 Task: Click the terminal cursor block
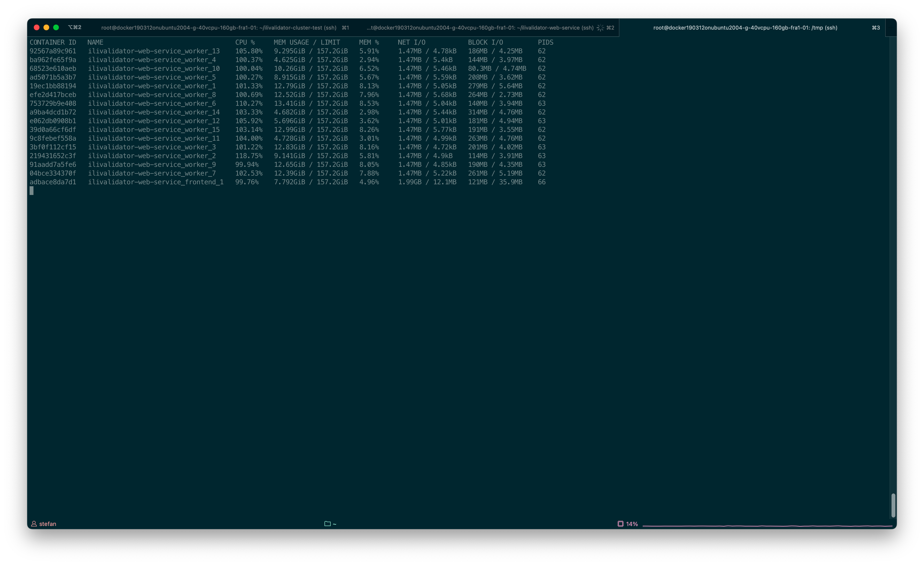[x=32, y=191]
